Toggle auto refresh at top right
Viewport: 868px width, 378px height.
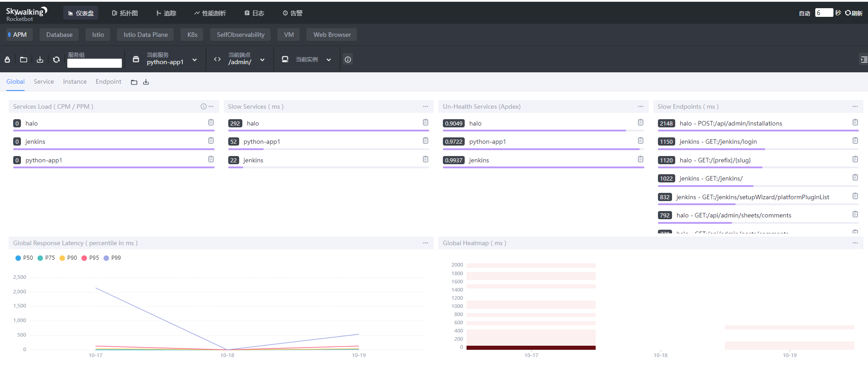804,13
